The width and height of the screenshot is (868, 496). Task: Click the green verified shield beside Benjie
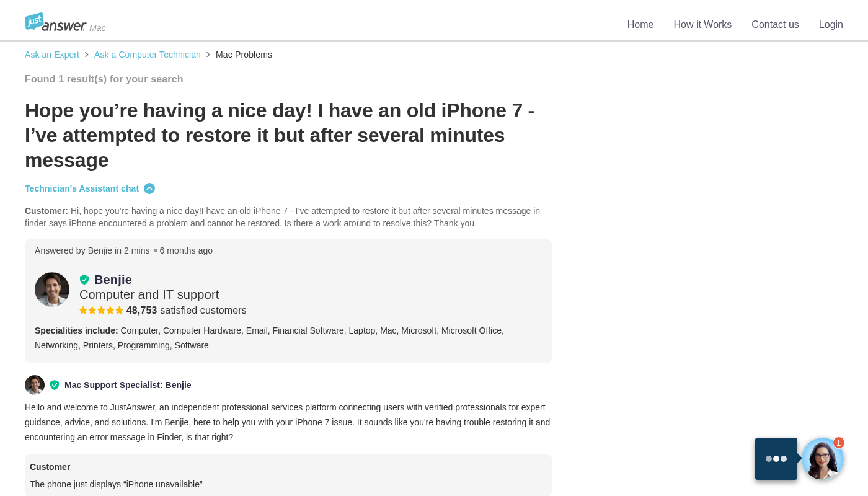(84, 280)
